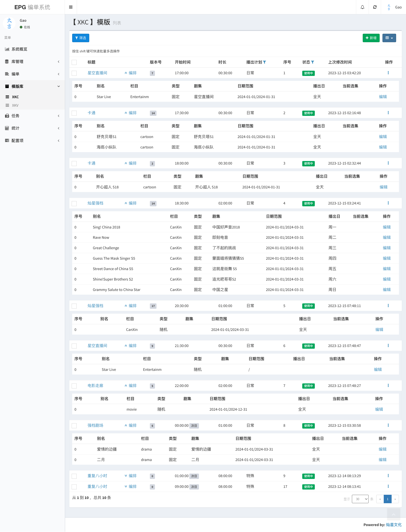Screen dimensions: 406x532
Task: Open the three-dot menu for 17:00:00 row
Action: click(388, 73)
